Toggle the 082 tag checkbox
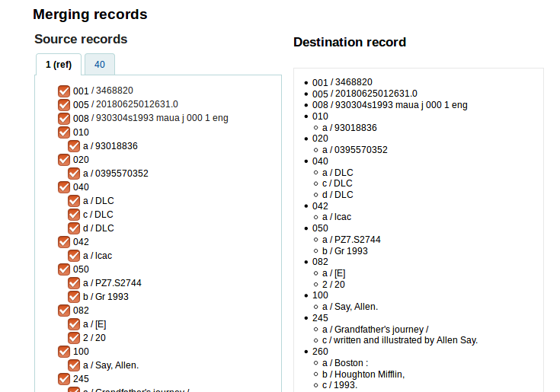The height and width of the screenshot is (392, 560). pyautogui.click(x=64, y=311)
